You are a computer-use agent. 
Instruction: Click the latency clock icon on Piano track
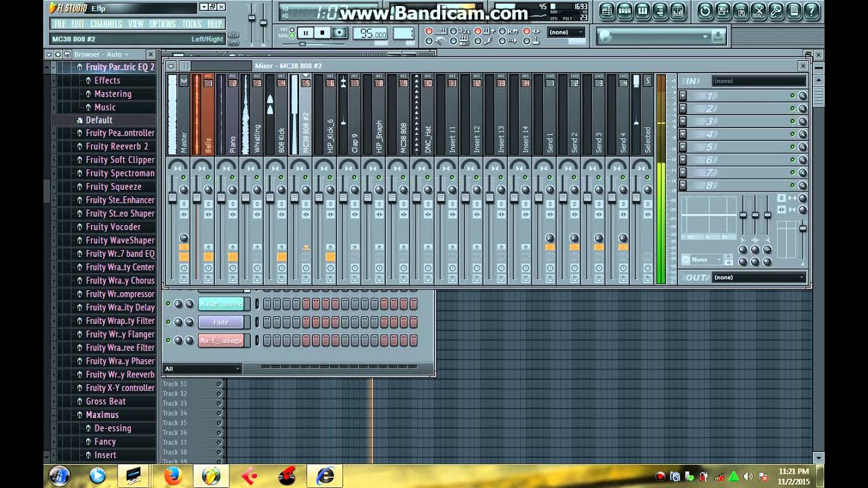click(x=233, y=268)
